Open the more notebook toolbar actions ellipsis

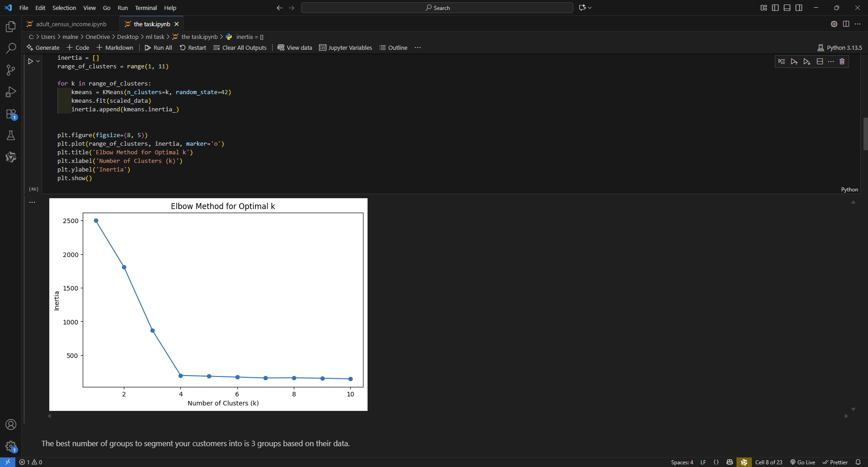(418, 48)
